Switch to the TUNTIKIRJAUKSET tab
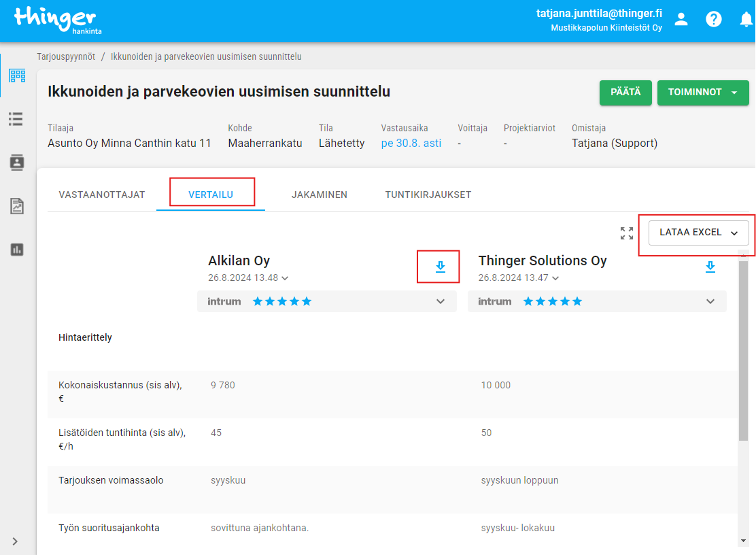756x555 pixels. (428, 195)
